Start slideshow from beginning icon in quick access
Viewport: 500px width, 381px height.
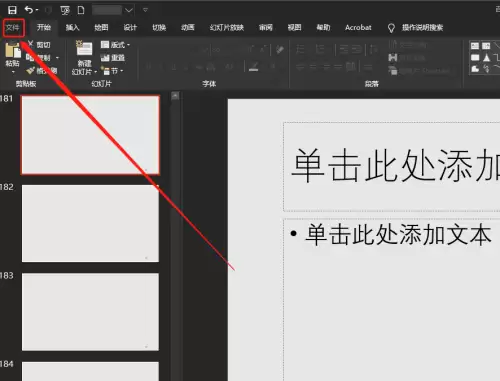click(65, 10)
